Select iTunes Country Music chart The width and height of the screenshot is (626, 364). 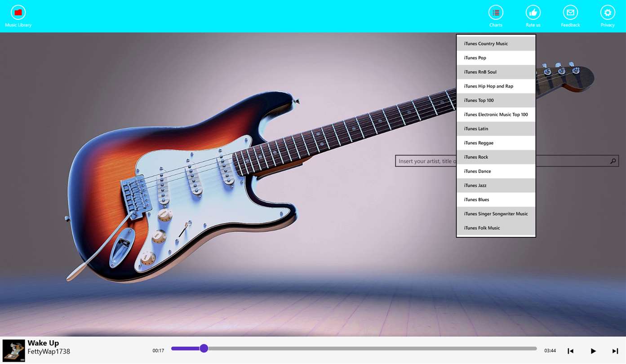pyautogui.click(x=496, y=44)
